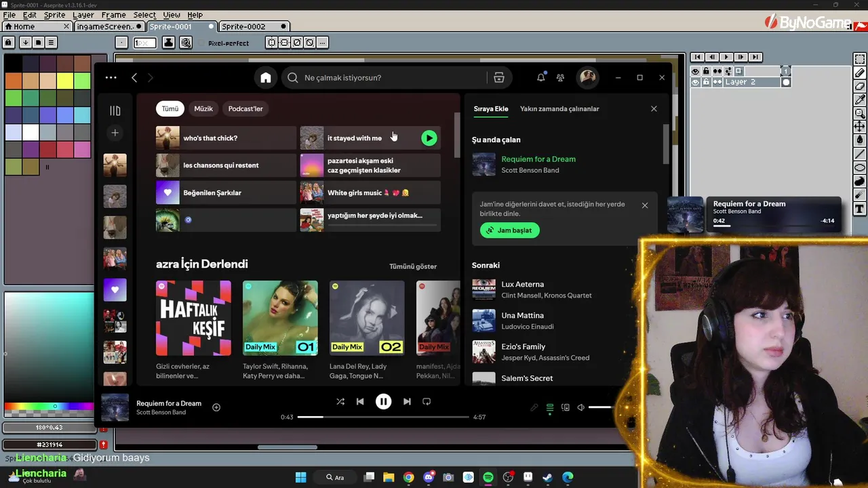Image resolution: width=868 pixels, height=488 pixels.
Task: Select the Tümü filter chip
Action: [x=170, y=108]
